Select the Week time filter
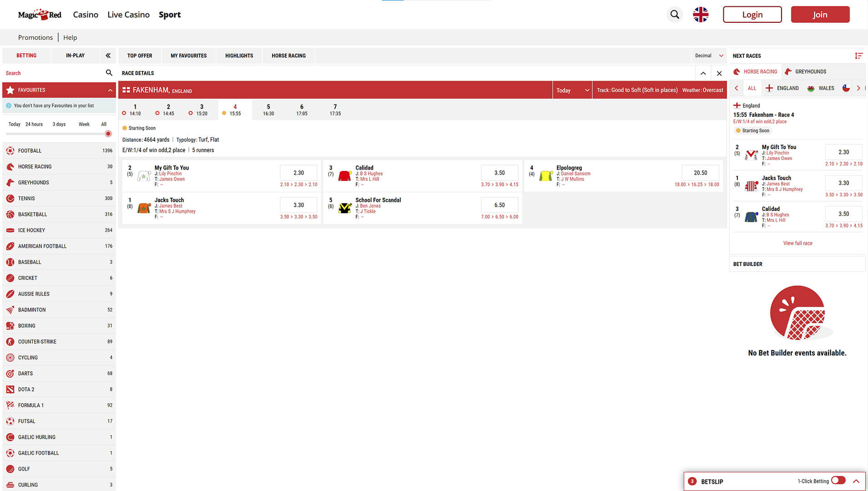Image resolution: width=868 pixels, height=491 pixels. 84,124
